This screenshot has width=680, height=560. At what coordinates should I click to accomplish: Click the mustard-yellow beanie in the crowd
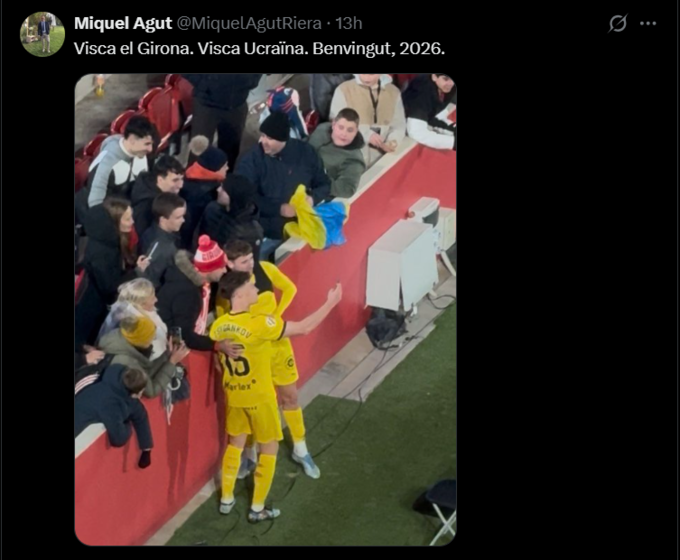pyautogui.click(x=138, y=331)
